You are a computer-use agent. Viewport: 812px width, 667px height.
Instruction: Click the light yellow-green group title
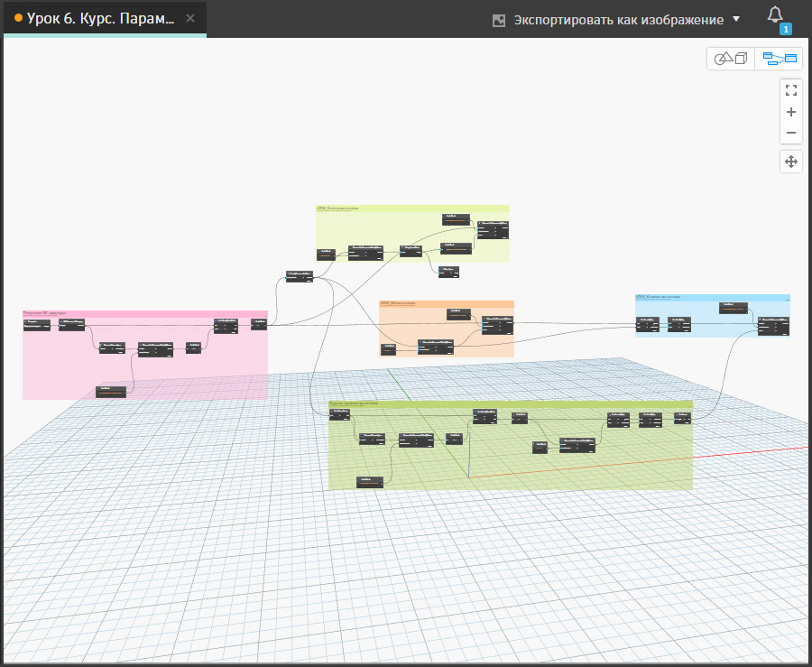pyautogui.click(x=412, y=208)
